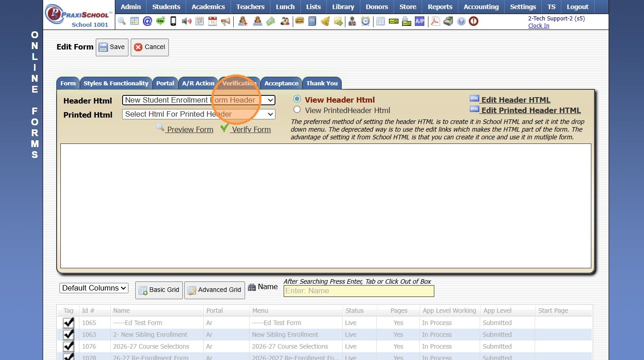Click the add student icon with plus
Viewport: 644px width, 360px height.
(x=243, y=21)
